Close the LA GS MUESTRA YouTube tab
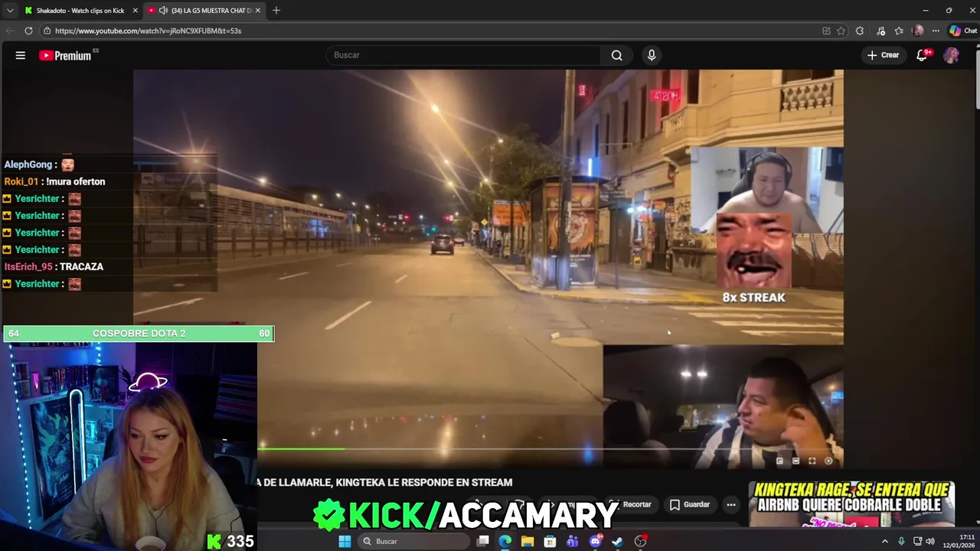 pos(258,11)
